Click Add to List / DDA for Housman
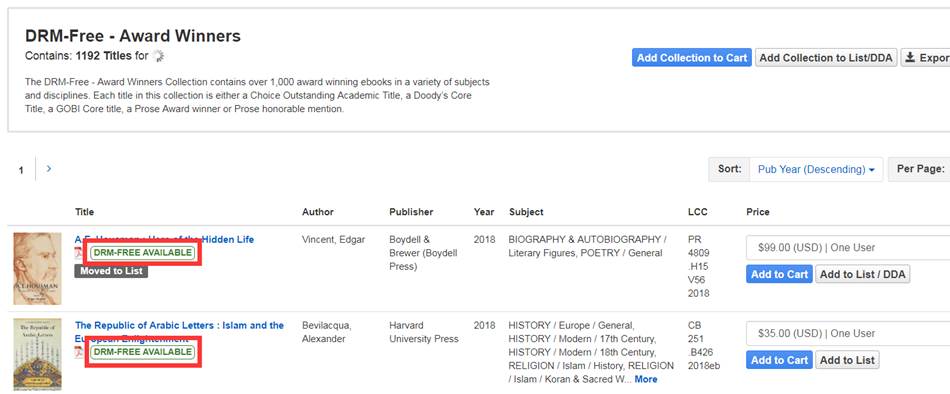The image size is (950, 394). 862,274
